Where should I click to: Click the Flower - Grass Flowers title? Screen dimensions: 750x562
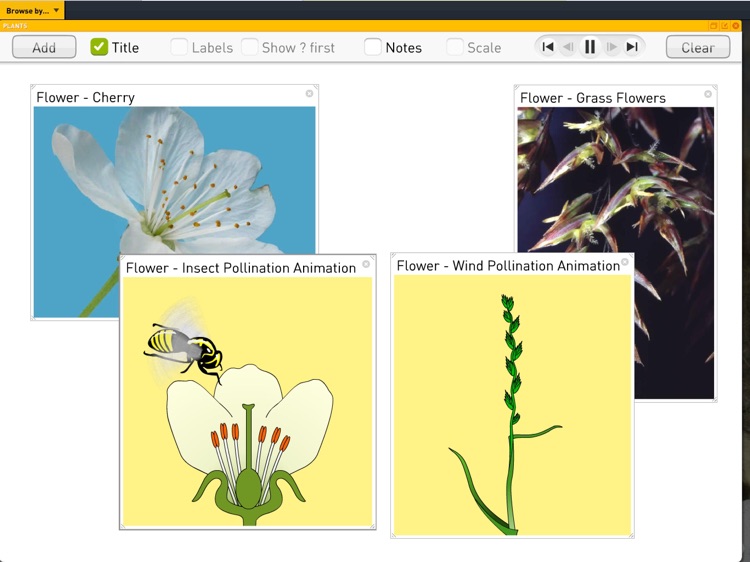pos(593,98)
